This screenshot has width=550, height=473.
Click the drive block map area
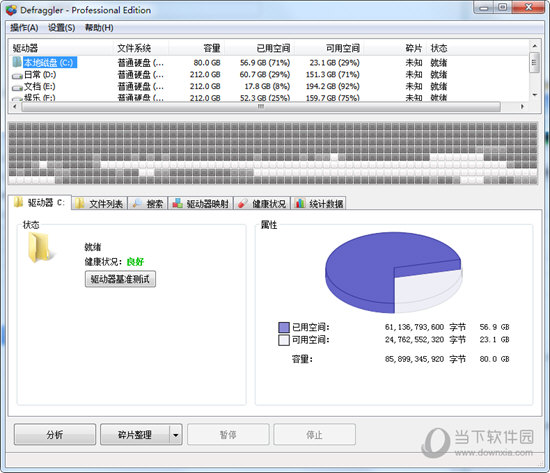[x=273, y=153]
